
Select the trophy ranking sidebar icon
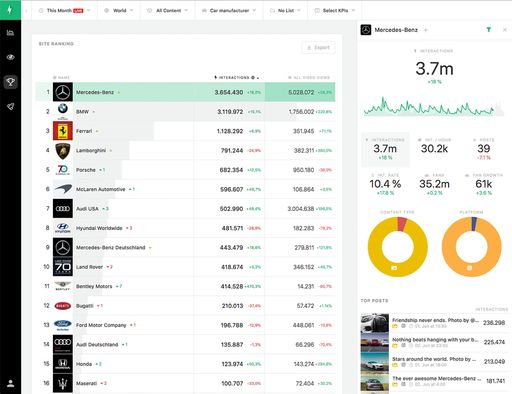click(x=10, y=82)
